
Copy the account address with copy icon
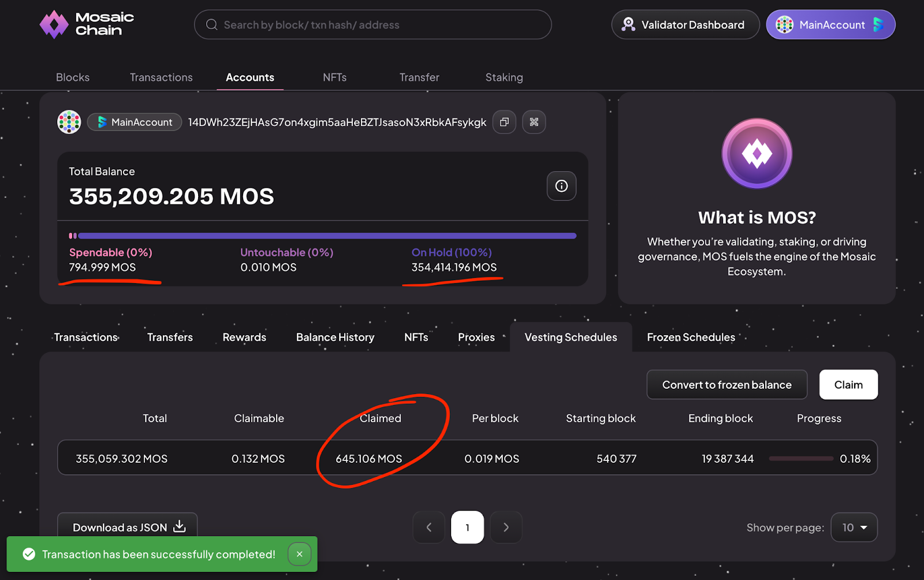[x=504, y=122]
